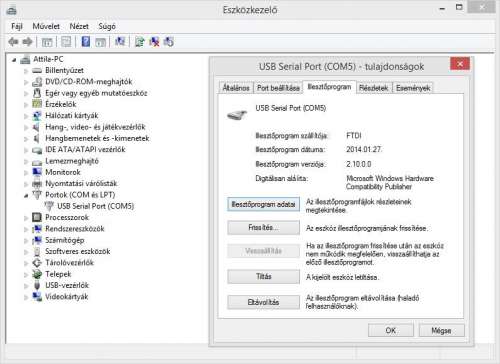The width and height of the screenshot is (500, 364).
Task: Click the scan for hardware changes icon
Action: 120,42
